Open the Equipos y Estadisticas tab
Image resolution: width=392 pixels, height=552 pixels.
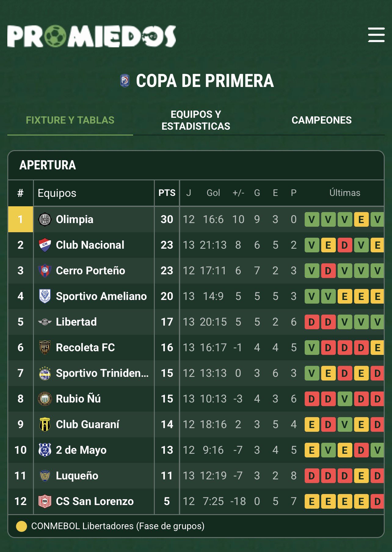coord(196,120)
